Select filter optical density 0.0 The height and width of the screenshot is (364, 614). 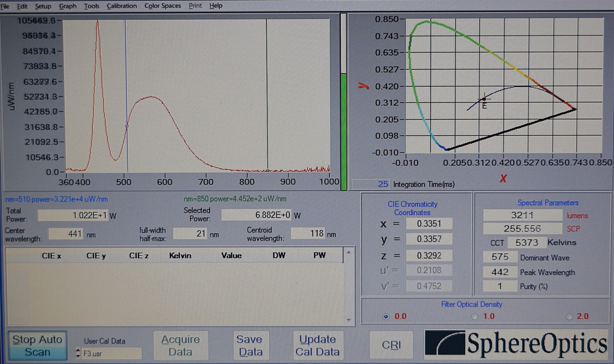tap(386, 316)
